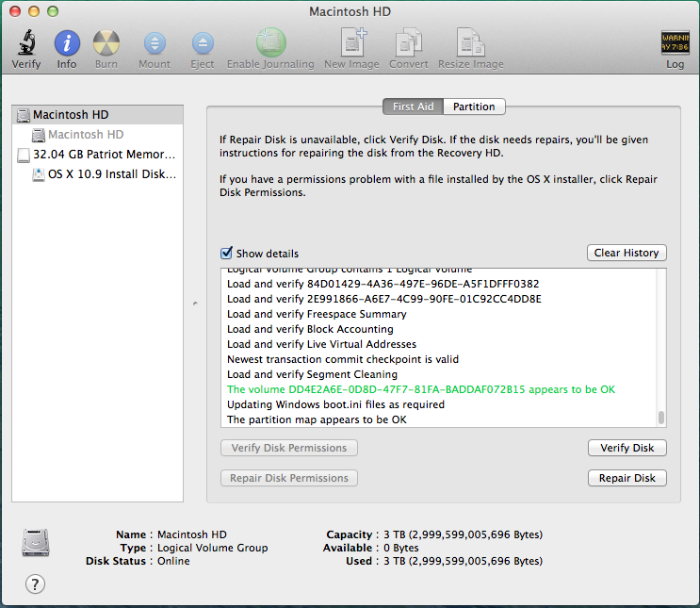Click the Verify Disk button
700x608 pixels.
(x=627, y=448)
